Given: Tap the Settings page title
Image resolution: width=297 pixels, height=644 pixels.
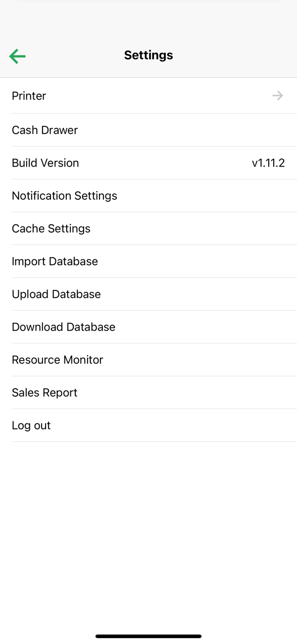Looking at the screenshot, I should pyautogui.click(x=148, y=55).
